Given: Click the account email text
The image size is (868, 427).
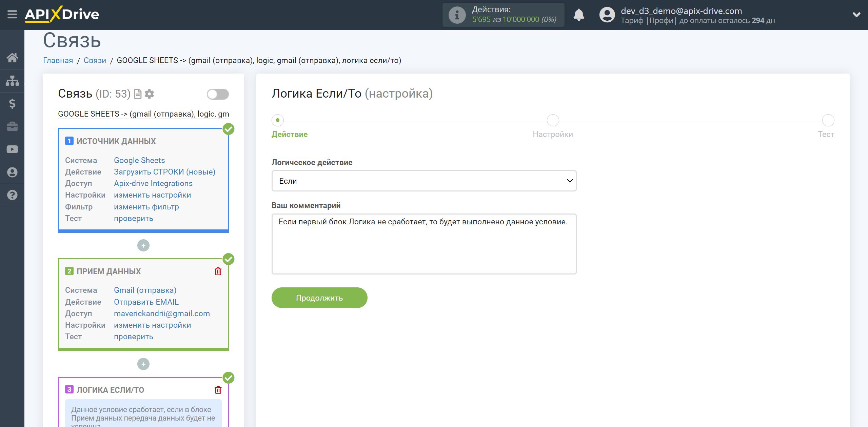Looking at the screenshot, I should click(681, 11).
